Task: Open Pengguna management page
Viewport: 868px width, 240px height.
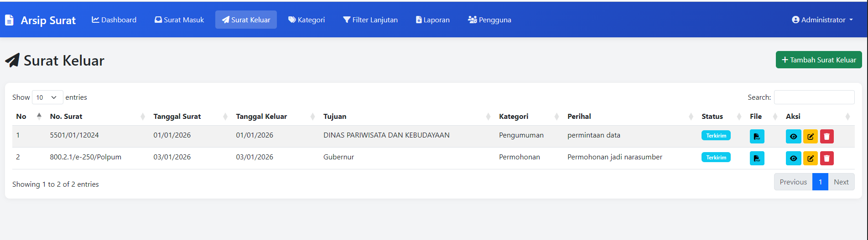Action: [x=489, y=20]
